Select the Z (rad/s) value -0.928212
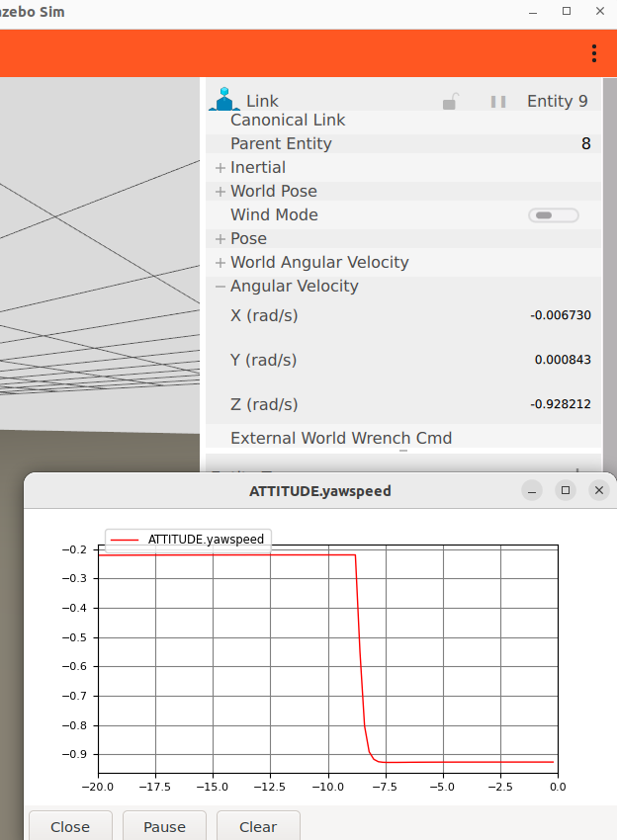Viewport: 617px width, 840px height. pyautogui.click(x=561, y=404)
